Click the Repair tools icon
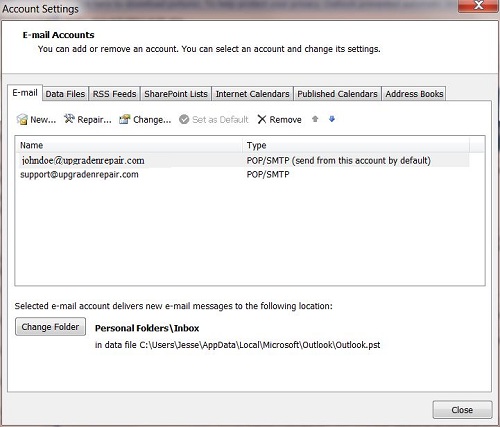The image size is (500, 427). [69, 119]
